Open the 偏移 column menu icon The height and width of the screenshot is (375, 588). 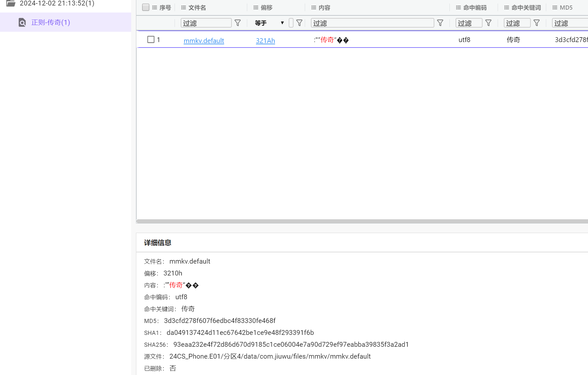(256, 8)
